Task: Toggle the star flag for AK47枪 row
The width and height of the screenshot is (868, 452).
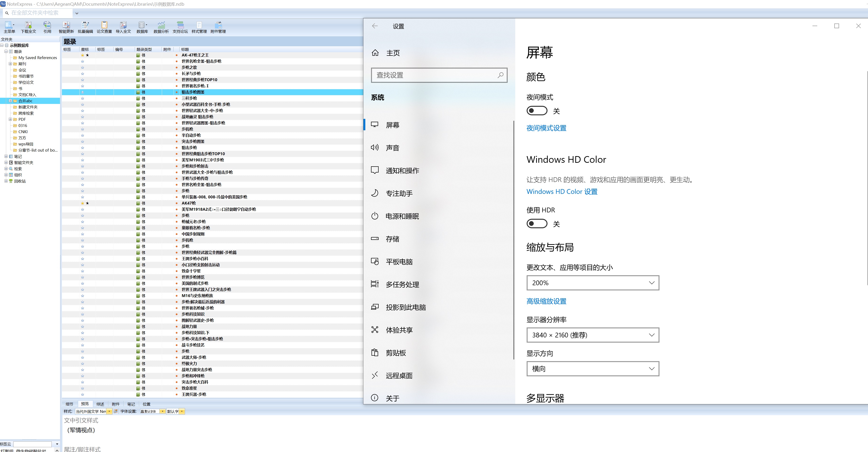Action: (83, 203)
